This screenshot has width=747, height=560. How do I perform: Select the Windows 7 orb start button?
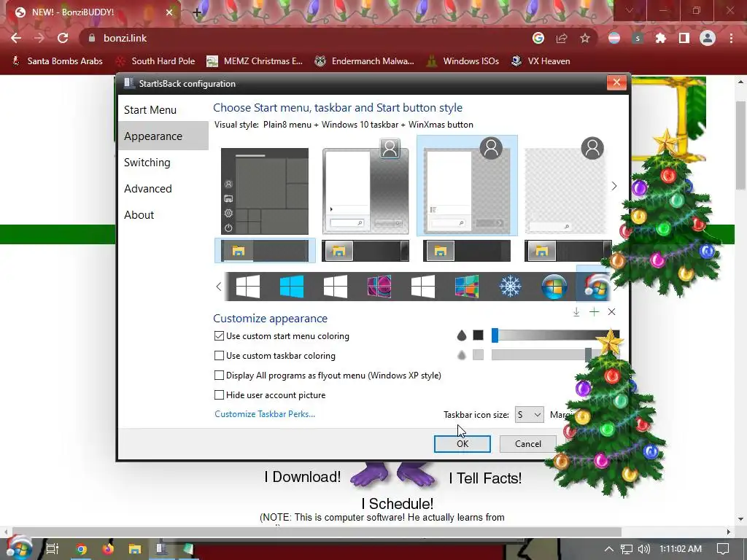coord(554,287)
